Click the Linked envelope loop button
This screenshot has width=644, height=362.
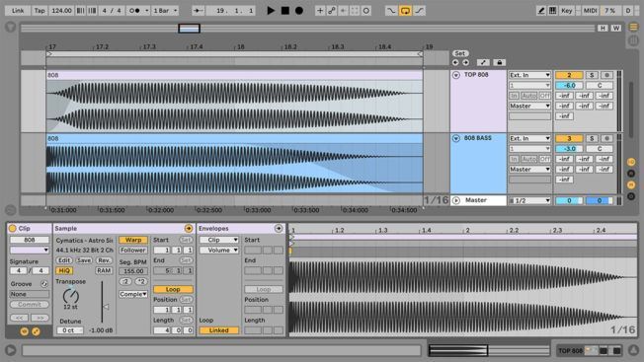[218, 330]
